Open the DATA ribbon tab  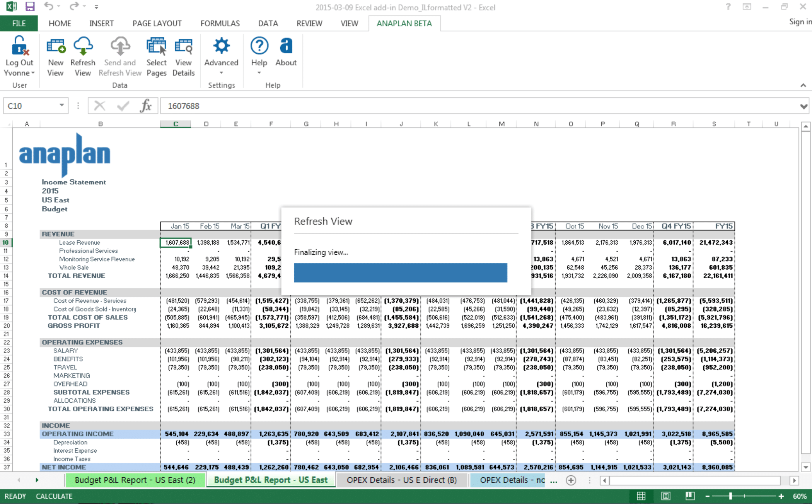point(268,23)
